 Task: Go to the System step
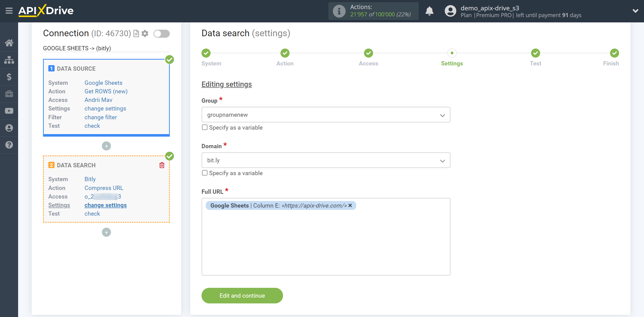point(206,53)
